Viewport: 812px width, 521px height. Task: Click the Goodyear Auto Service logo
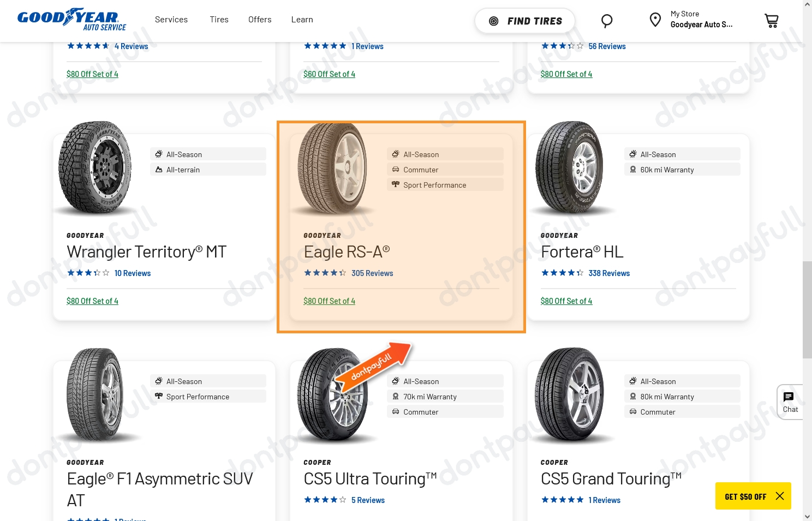tap(71, 20)
